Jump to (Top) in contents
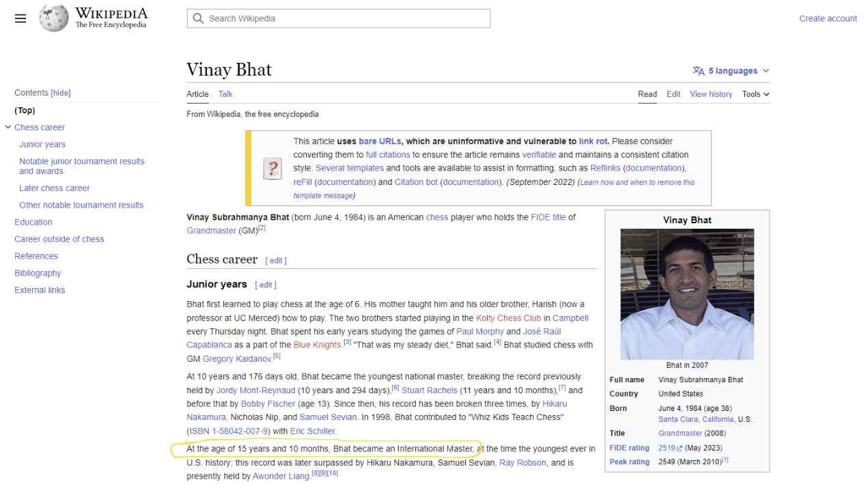The image size is (868, 484). (x=25, y=110)
